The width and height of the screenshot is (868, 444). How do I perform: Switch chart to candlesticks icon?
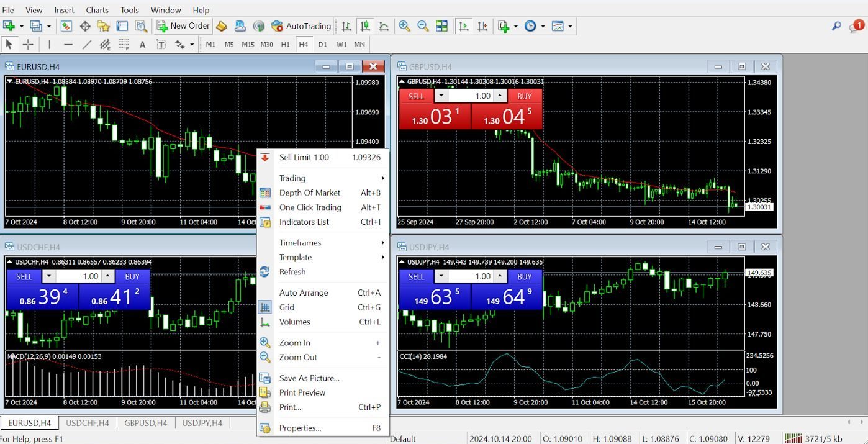point(365,26)
